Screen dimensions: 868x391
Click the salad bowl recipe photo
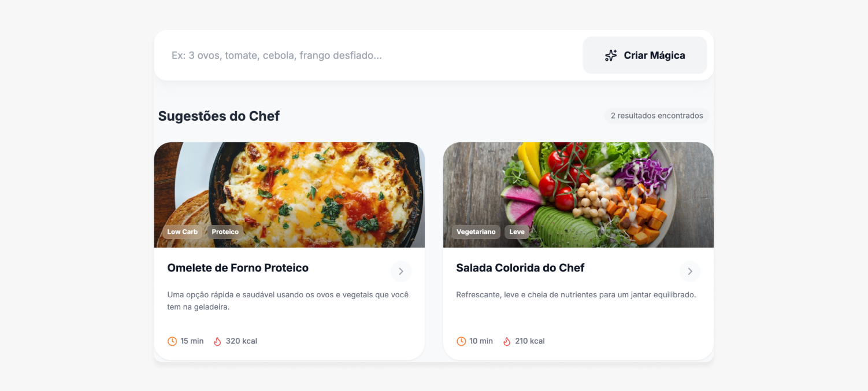point(578,194)
